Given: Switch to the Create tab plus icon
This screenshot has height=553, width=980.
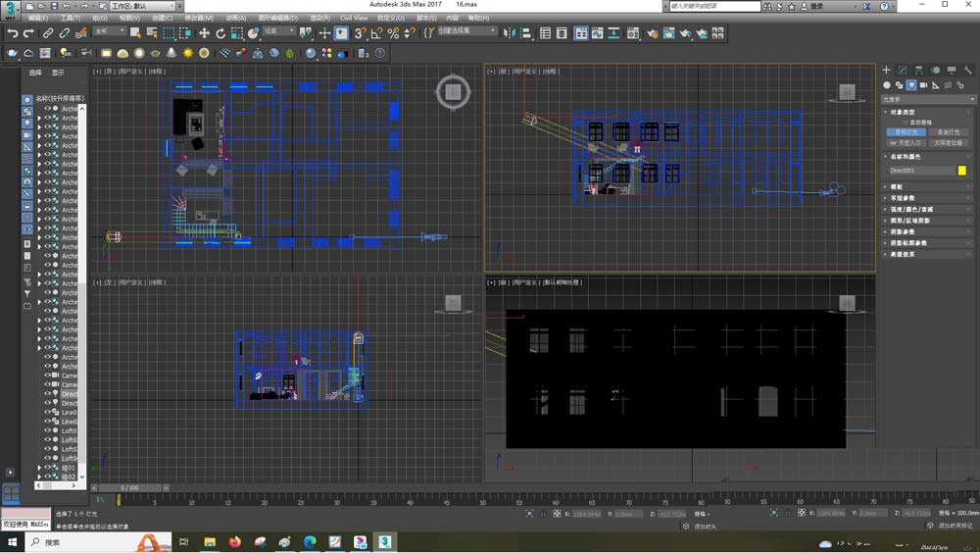Looking at the screenshot, I should coord(886,71).
